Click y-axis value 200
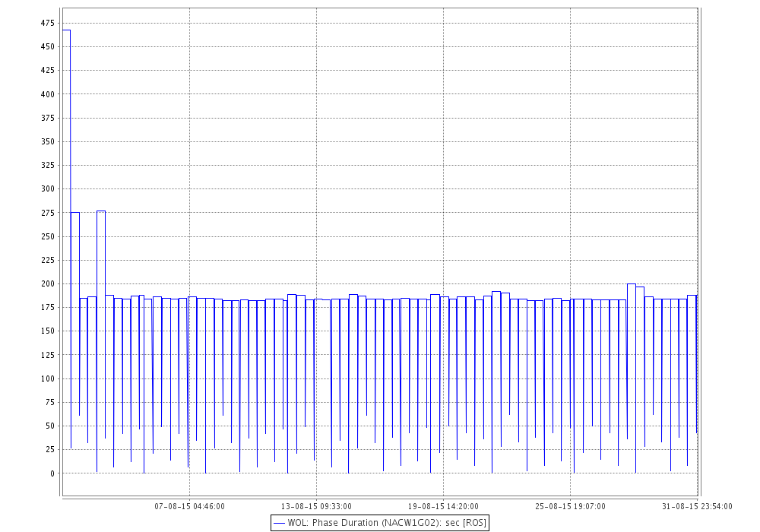 47,284
